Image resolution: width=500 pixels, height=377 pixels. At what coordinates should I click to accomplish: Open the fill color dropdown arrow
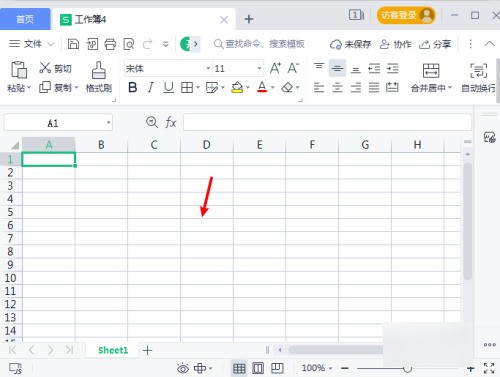[248, 88]
